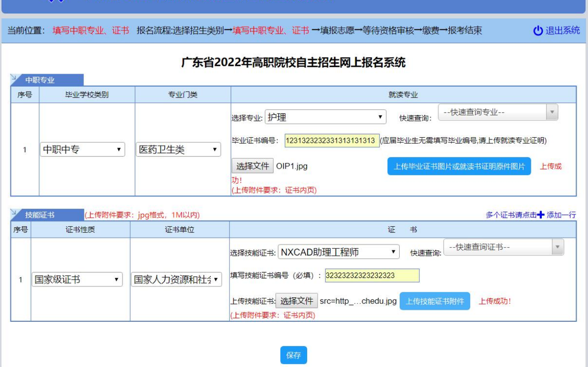Expand the 快速查询证书 search combo box
The width and height of the screenshot is (588, 367).
coord(503,247)
